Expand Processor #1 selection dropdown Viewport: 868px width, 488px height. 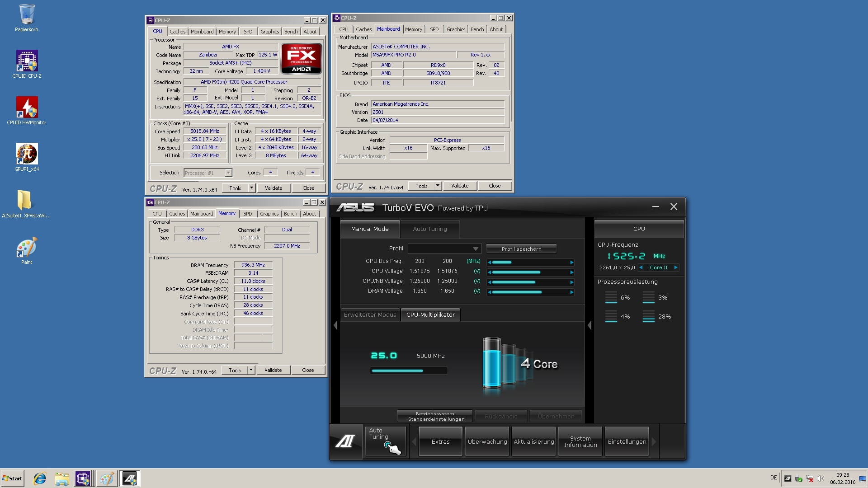[228, 173]
